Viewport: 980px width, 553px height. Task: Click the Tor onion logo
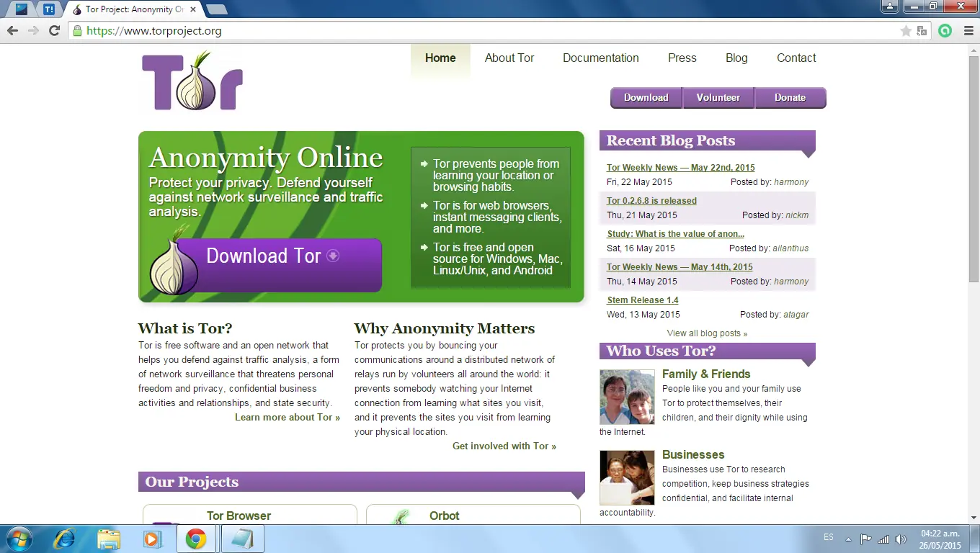192,81
